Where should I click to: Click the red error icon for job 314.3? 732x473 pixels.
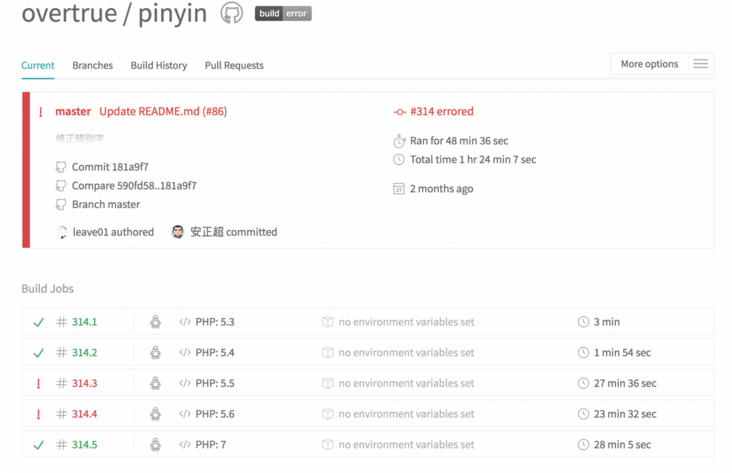pyautogui.click(x=39, y=384)
